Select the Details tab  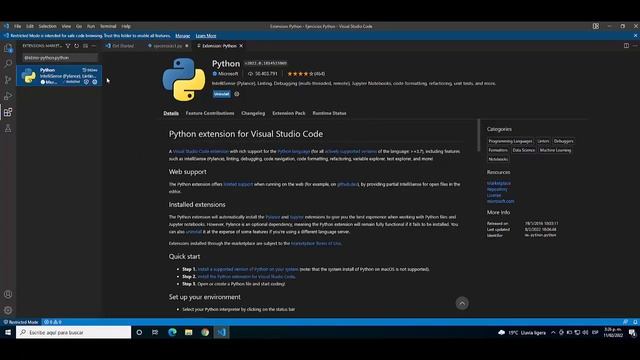pos(171,113)
